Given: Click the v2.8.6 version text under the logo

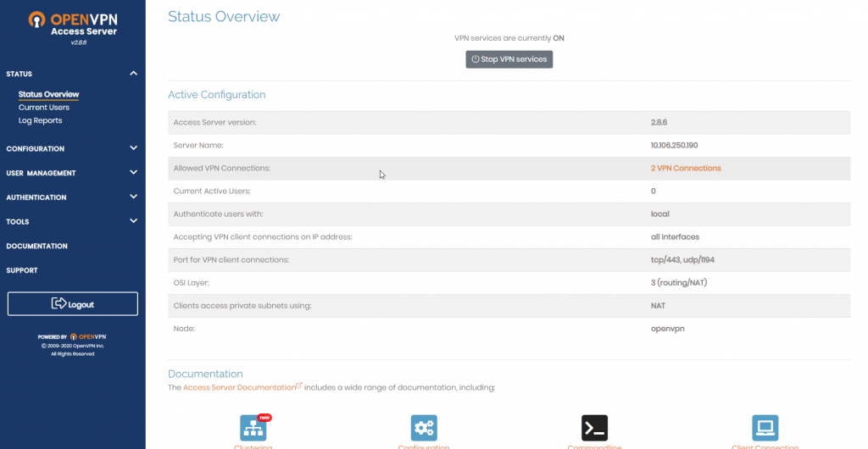Looking at the screenshot, I should coord(79,42).
